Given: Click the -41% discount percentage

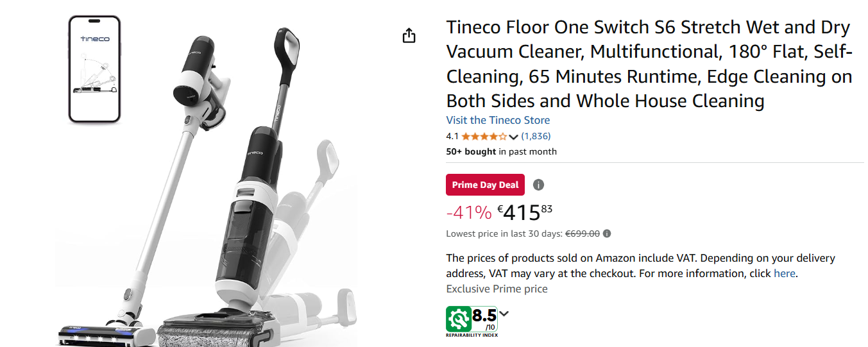Looking at the screenshot, I should (x=468, y=212).
